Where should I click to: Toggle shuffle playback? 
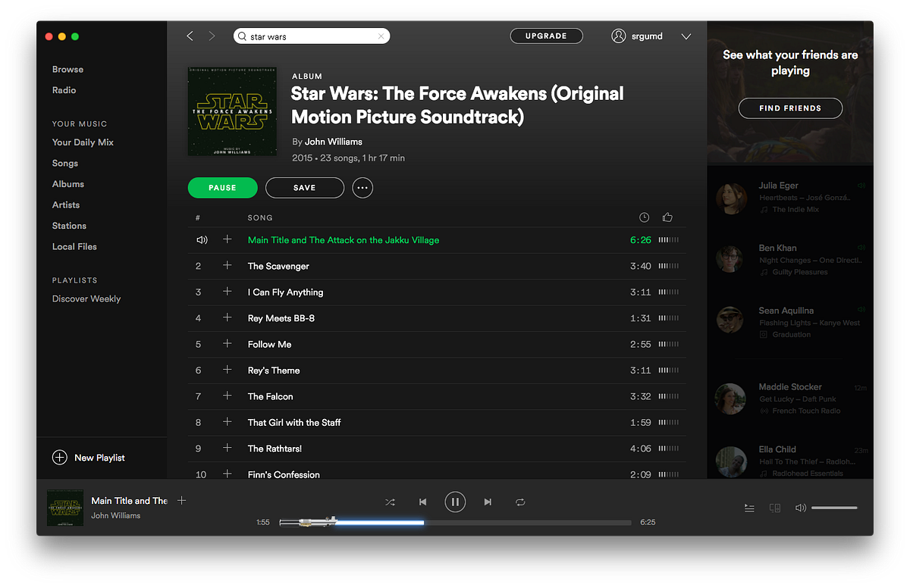(x=390, y=502)
